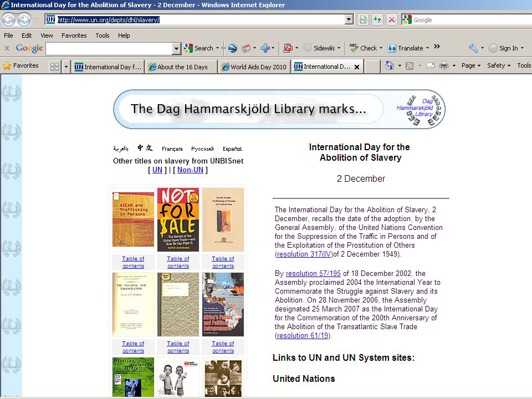
Task: Open the Safety menu in command bar
Action: [x=498, y=65]
